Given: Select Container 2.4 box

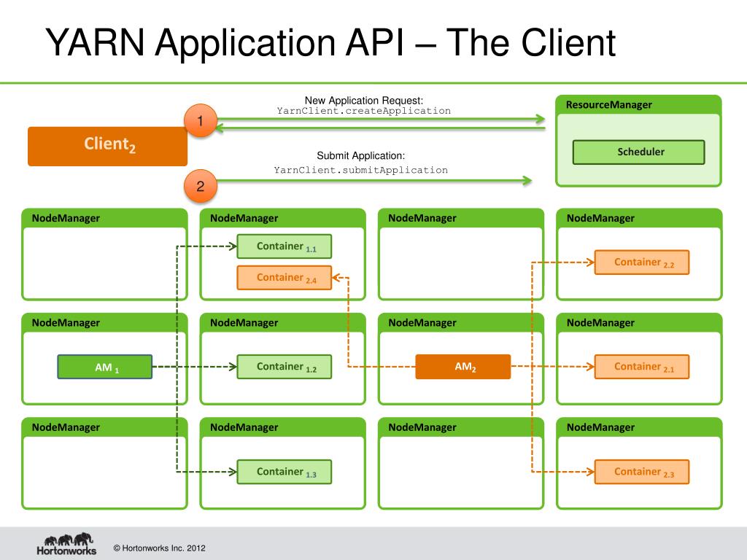Looking at the screenshot, I should pyautogui.click(x=285, y=278).
